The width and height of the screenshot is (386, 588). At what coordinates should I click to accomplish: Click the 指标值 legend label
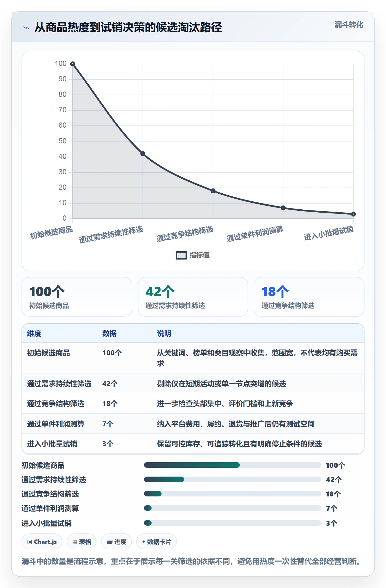point(200,255)
